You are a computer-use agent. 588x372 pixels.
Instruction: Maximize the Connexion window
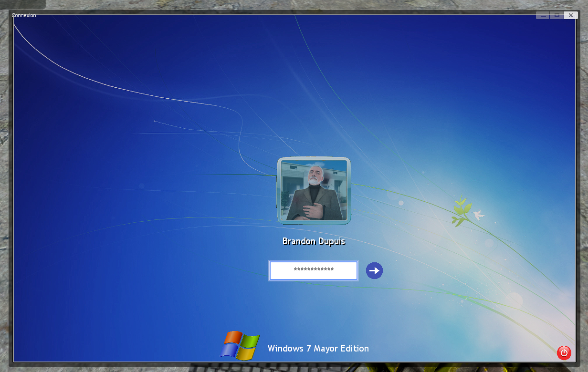557,15
